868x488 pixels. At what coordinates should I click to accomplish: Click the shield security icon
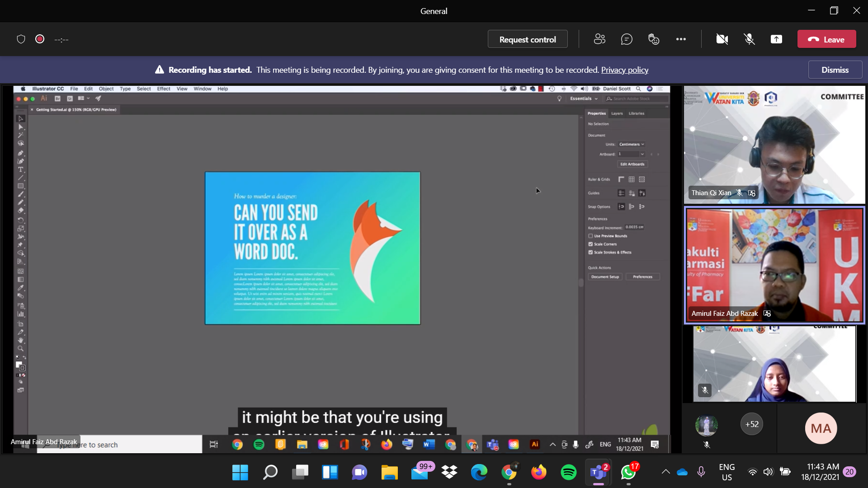21,39
